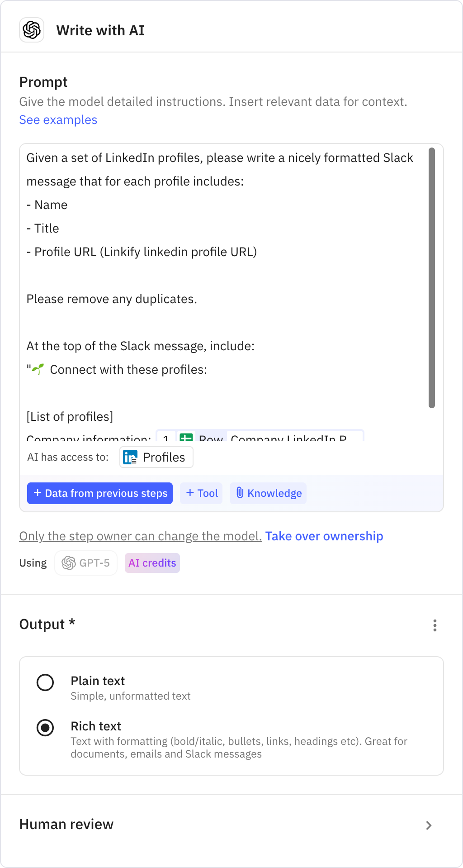Open the GPT-5 model selector
Screen dimensions: 463x868
point(85,563)
